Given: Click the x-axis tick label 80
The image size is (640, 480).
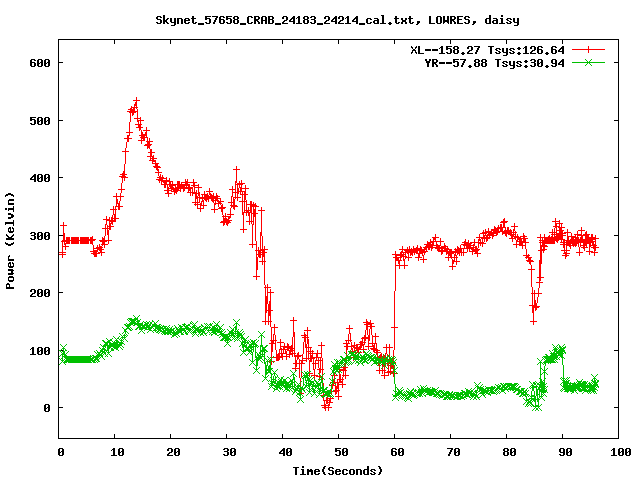Looking at the screenshot, I should [x=509, y=452].
